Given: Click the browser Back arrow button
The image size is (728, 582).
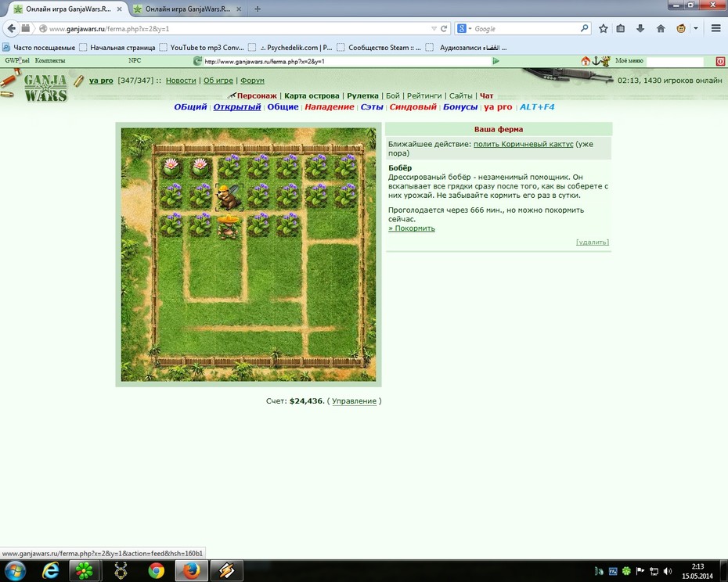Looking at the screenshot, I should tap(11, 28).
